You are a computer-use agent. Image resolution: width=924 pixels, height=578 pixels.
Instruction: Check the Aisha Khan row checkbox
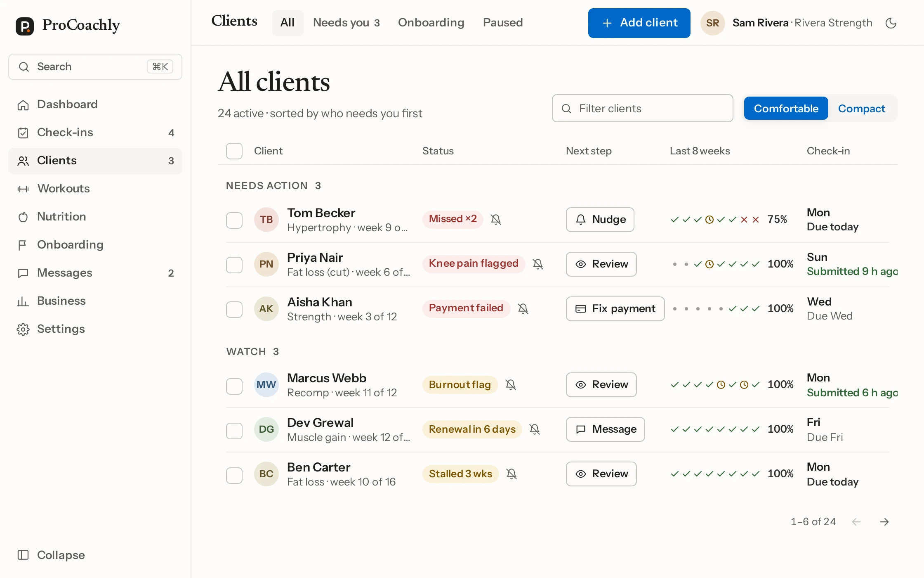234,310
